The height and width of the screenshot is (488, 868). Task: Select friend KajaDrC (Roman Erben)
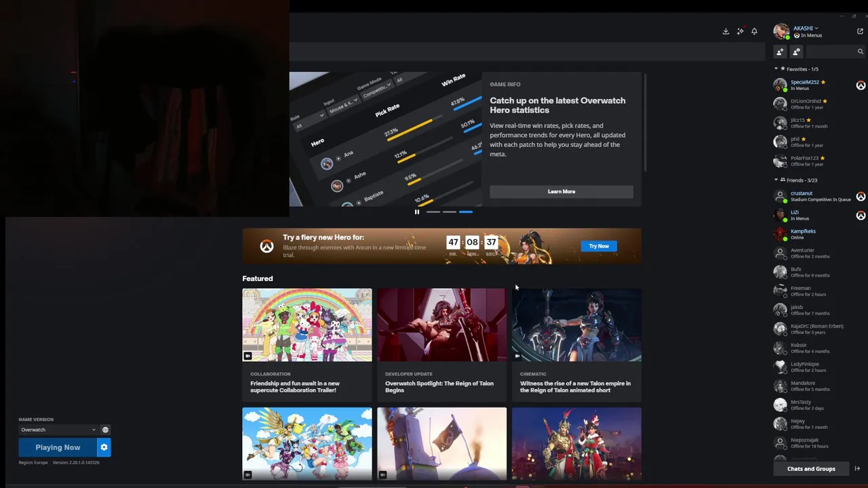tap(819, 329)
